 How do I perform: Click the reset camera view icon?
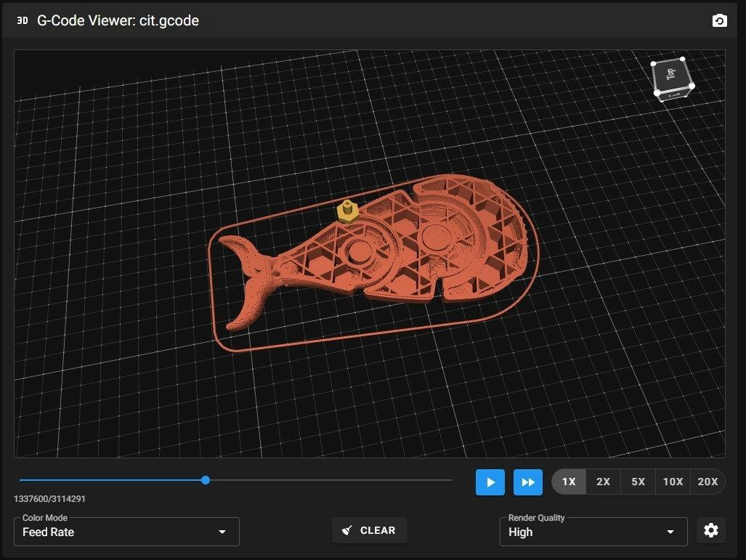(719, 20)
